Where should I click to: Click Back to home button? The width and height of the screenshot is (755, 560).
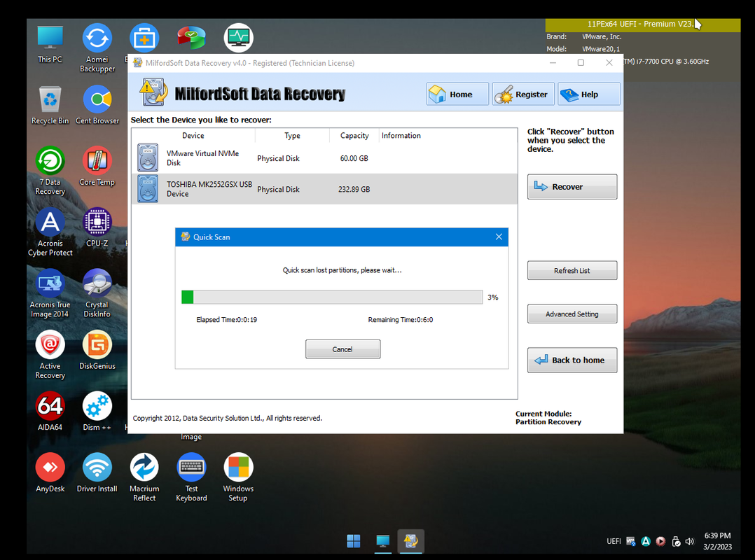click(x=572, y=360)
